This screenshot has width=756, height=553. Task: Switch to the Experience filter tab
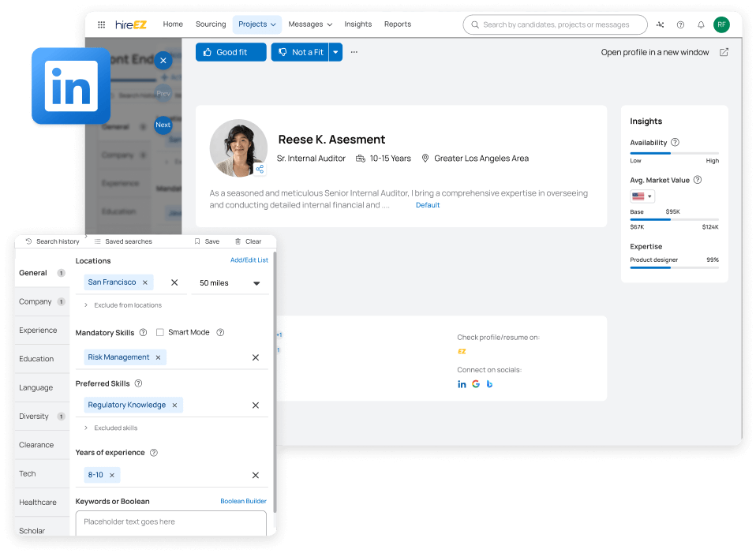(x=39, y=331)
